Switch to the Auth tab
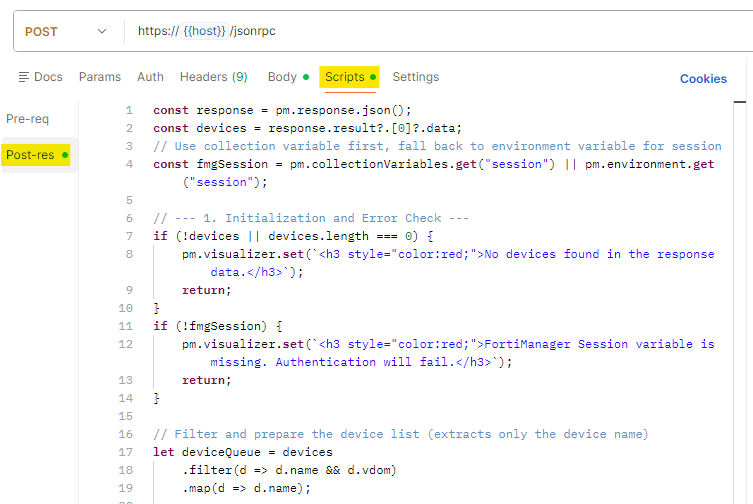The height and width of the screenshot is (504, 753). (150, 77)
